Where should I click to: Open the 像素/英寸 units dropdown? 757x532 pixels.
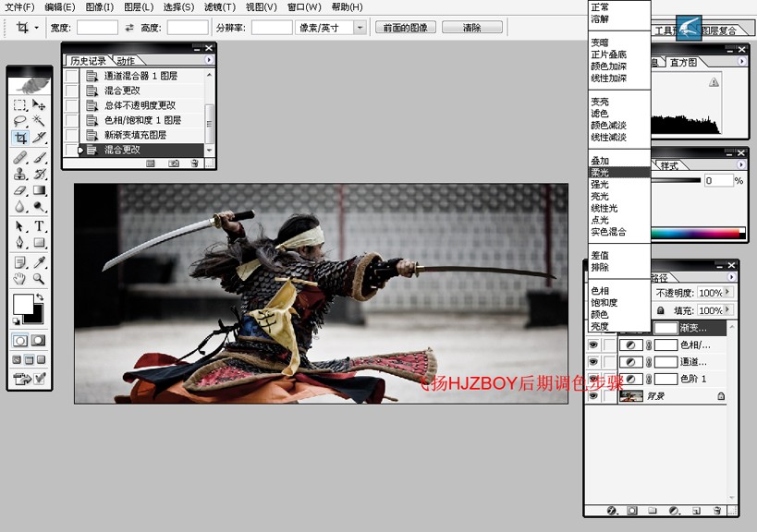point(360,28)
